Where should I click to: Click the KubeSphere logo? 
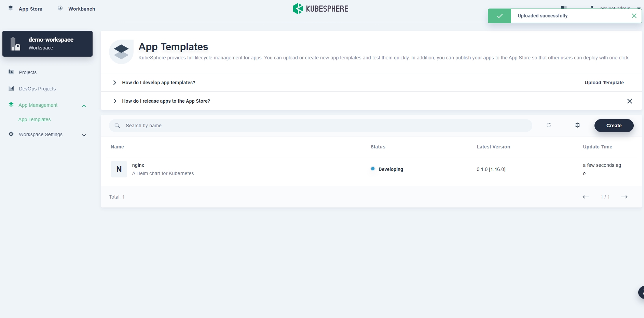point(320,9)
